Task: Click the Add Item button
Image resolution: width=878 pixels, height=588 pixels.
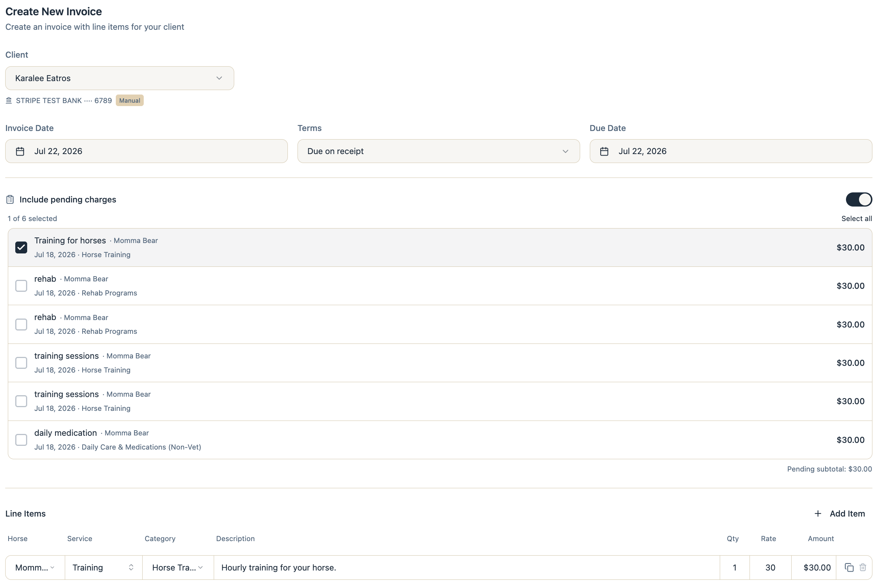Action: [840, 513]
